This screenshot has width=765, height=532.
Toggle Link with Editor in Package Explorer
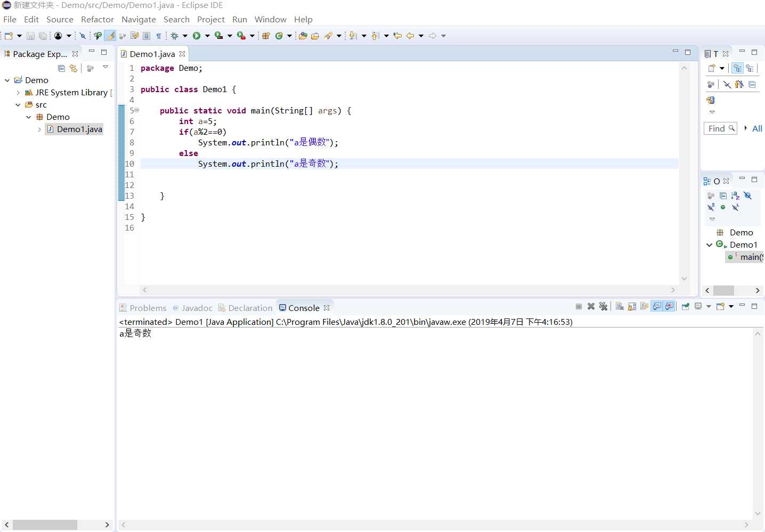pyautogui.click(x=74, y=68)
